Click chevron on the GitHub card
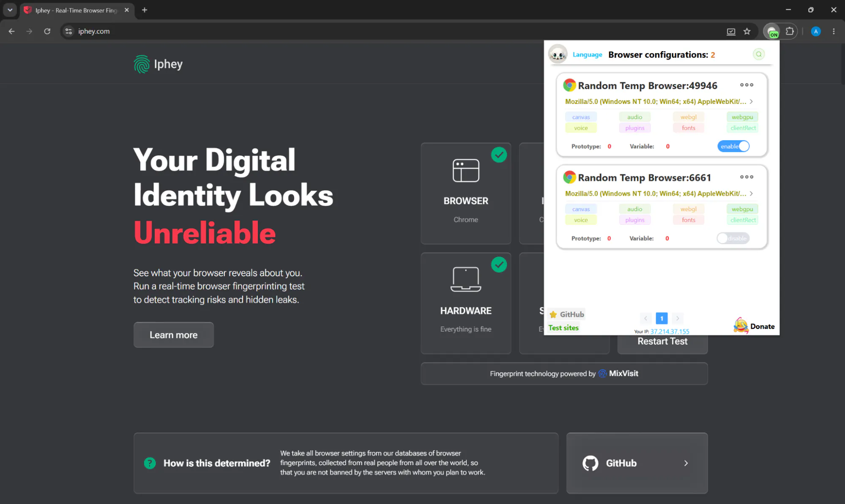Viewport: 845px width, 504px height. click(686, 463)
